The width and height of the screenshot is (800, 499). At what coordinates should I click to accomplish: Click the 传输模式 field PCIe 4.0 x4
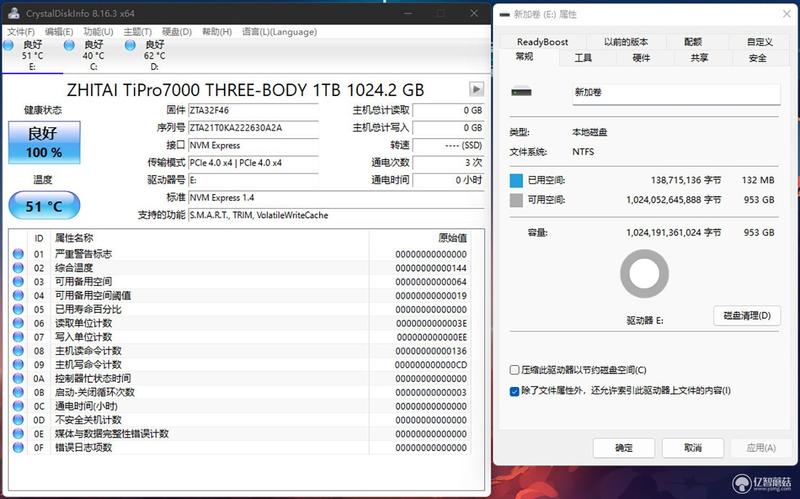point(254,163)
